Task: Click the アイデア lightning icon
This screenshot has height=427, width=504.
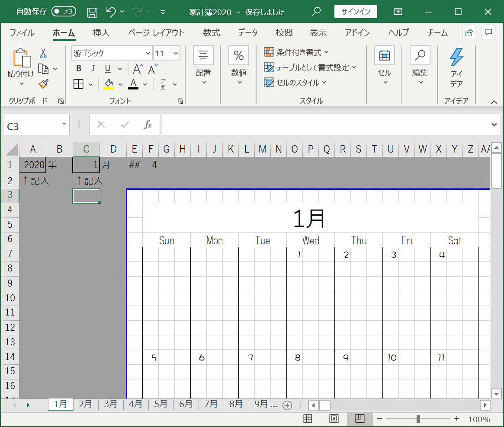Action: pyautogui.click(x=456, y=57)
